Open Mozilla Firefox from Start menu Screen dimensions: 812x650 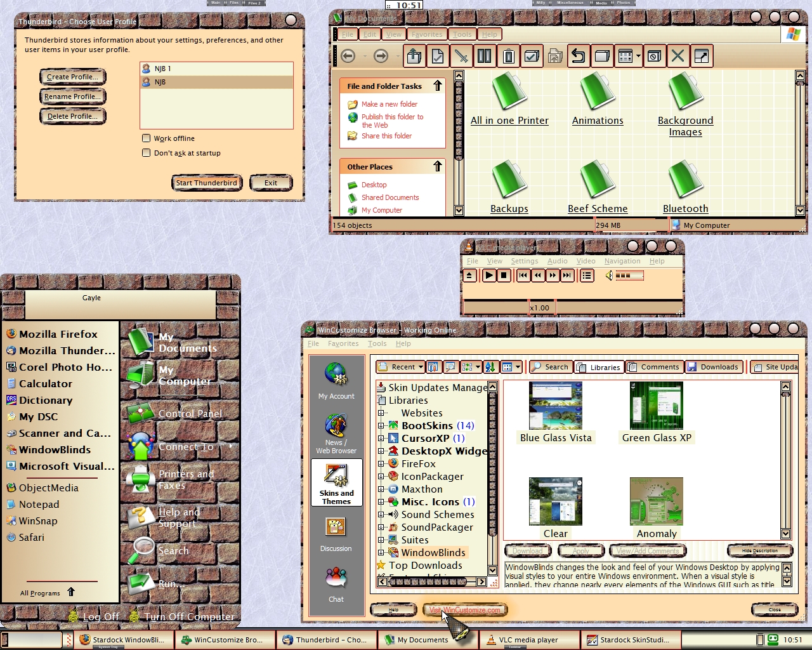(x=58, y=334)
